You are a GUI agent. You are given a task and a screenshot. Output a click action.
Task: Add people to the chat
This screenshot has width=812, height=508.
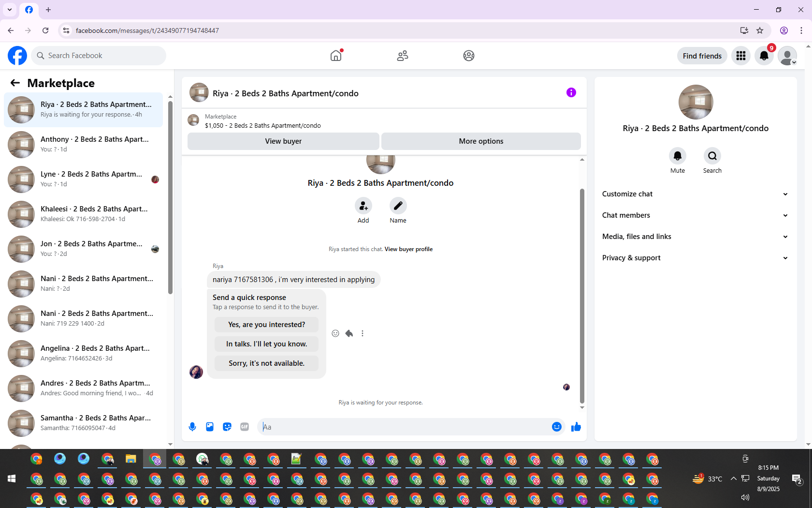click(363, 206)
